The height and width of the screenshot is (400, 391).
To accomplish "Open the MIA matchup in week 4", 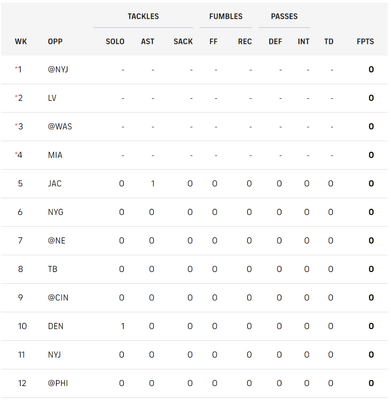I will [55, 155].
